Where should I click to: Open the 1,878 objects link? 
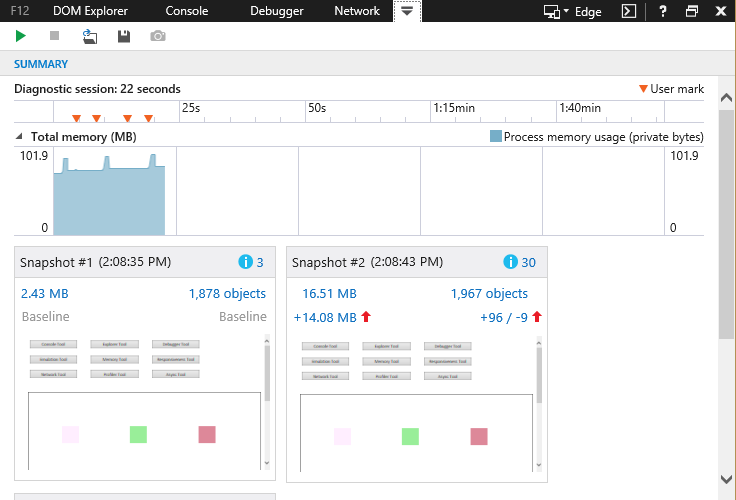pyautogui.click(x=227, y=294)
